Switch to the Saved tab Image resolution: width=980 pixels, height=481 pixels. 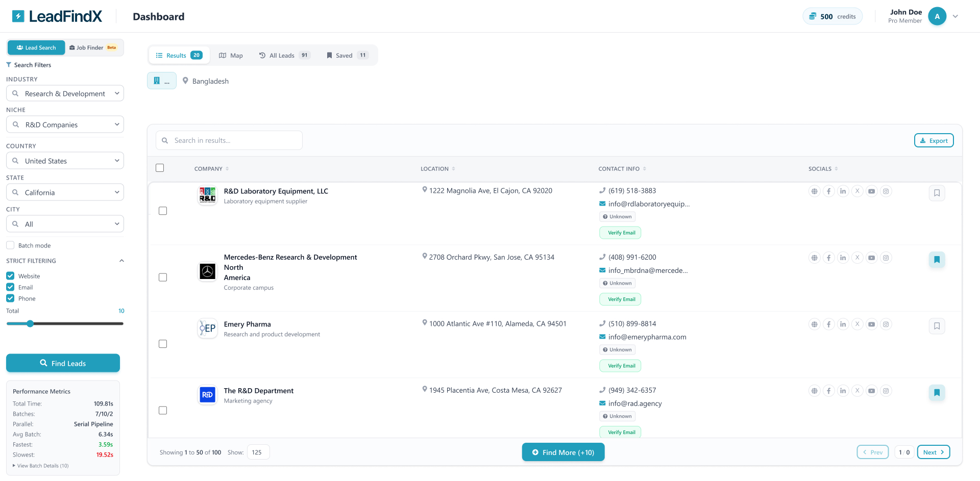[x=346, y=55]
